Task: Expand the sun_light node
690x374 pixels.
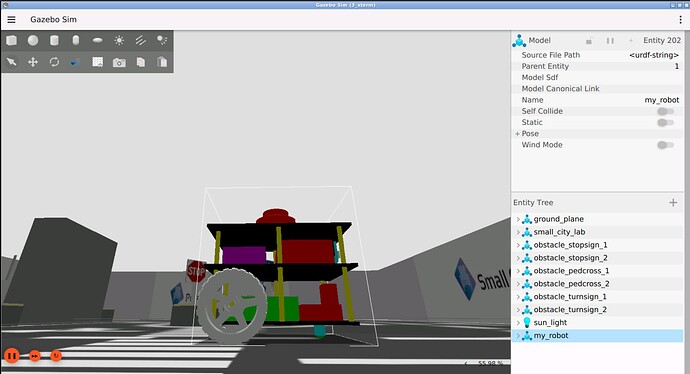Action: coord(518,323)
